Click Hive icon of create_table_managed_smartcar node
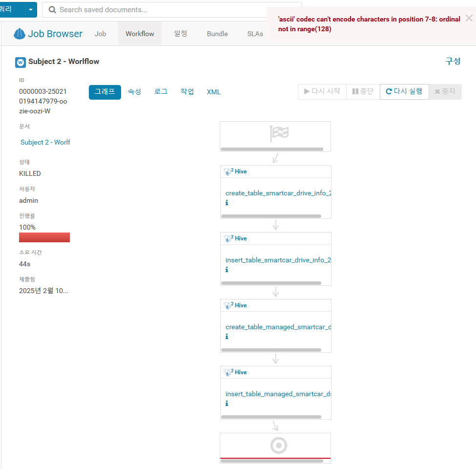 [228, 305]
